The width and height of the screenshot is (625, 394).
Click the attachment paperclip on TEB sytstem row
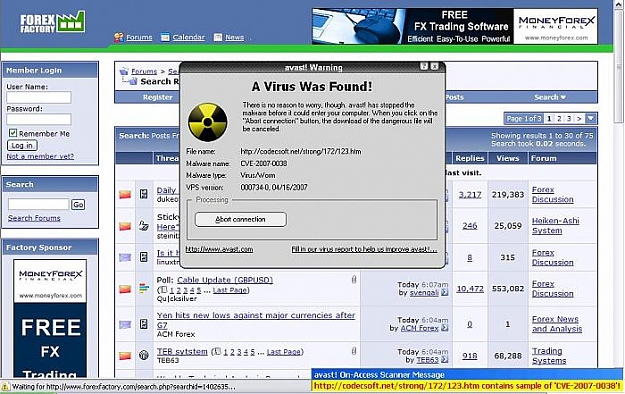(354, 351)
